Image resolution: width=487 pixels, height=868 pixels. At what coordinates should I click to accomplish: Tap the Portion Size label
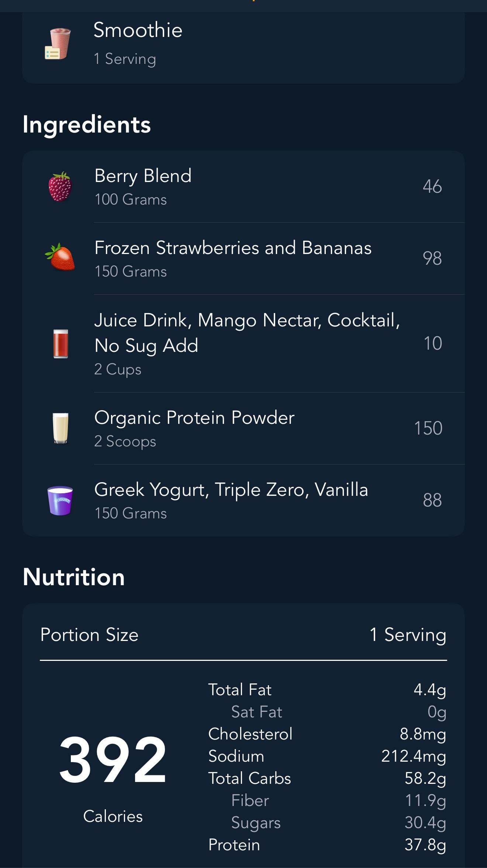pyautogui.click(x=89, y=635)
